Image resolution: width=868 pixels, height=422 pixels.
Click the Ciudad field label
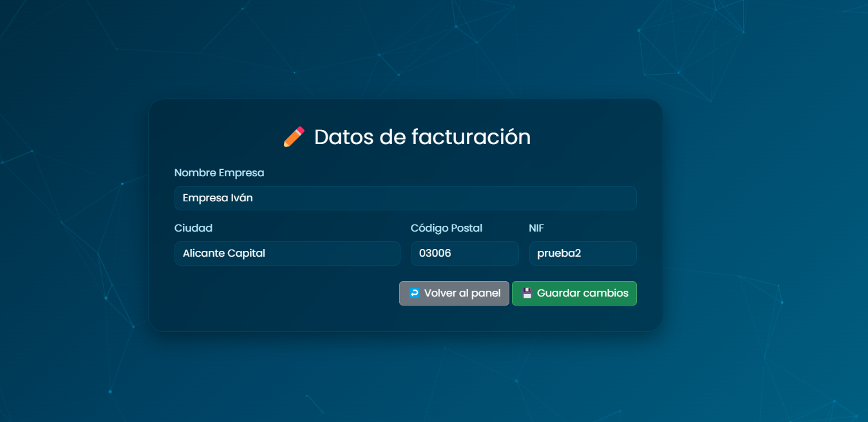(193, 228)
